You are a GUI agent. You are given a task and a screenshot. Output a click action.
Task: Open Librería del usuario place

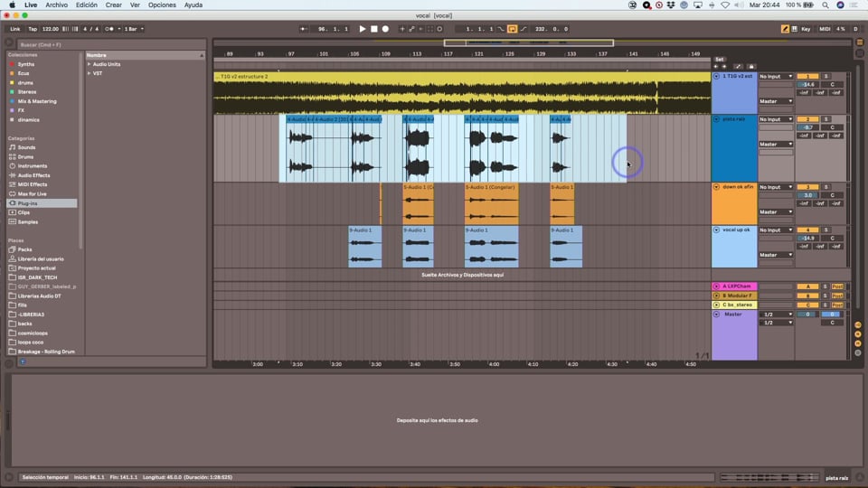(x=41, y=259)
